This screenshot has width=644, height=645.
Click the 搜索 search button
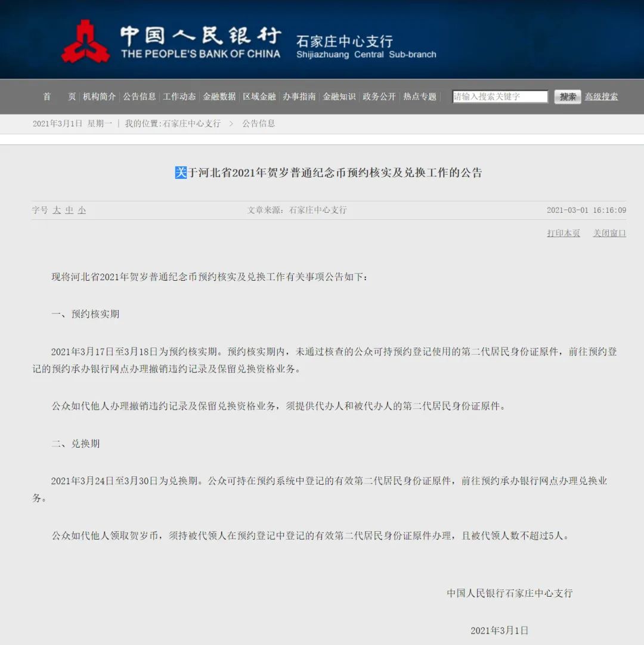pos(568,97)
